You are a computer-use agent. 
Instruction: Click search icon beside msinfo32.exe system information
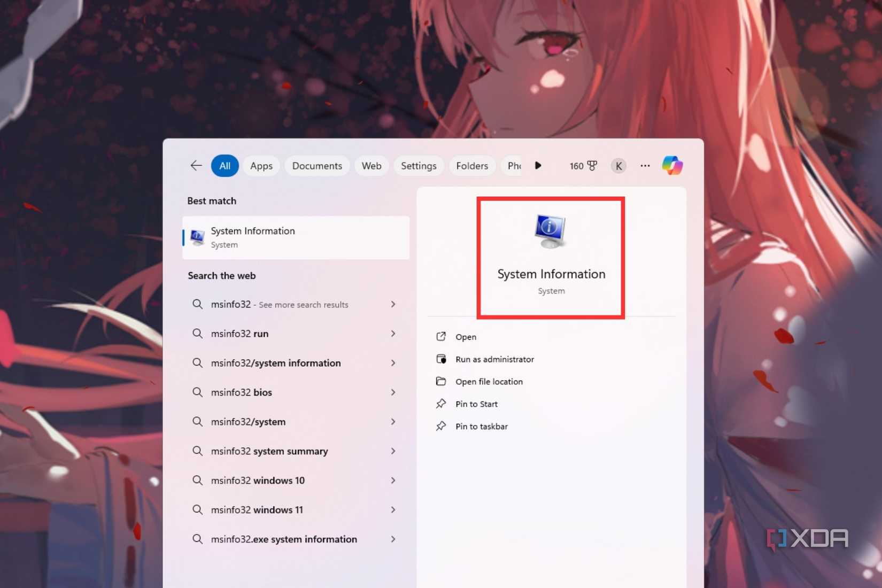point(197,539)
